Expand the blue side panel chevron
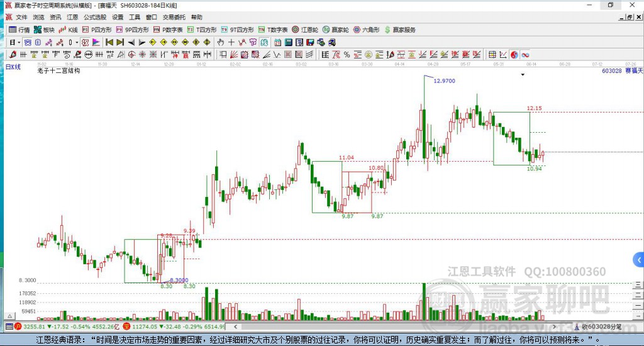Screen dimensions: 644x346 [x=639, y=260]
